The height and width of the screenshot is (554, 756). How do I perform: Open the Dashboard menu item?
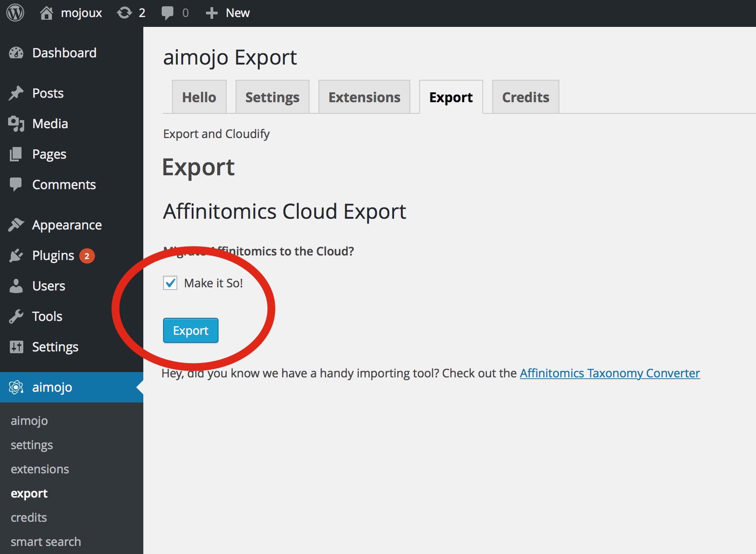[x=72, y=53]
